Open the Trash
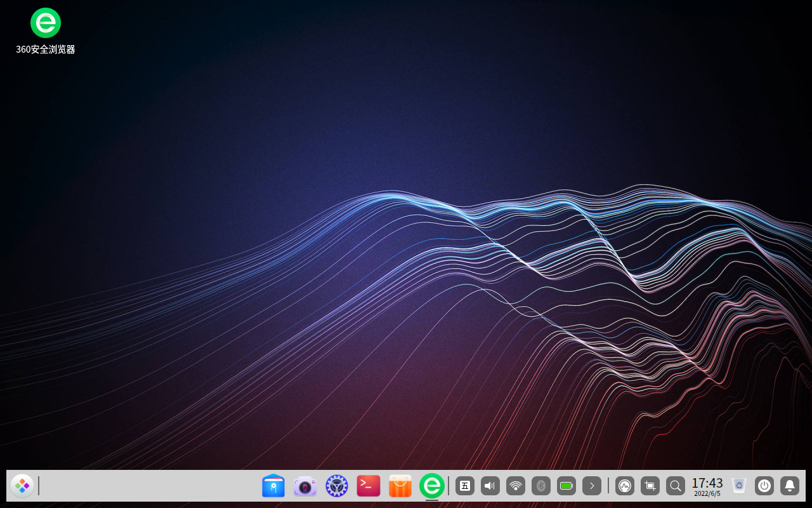 (738, 486)
